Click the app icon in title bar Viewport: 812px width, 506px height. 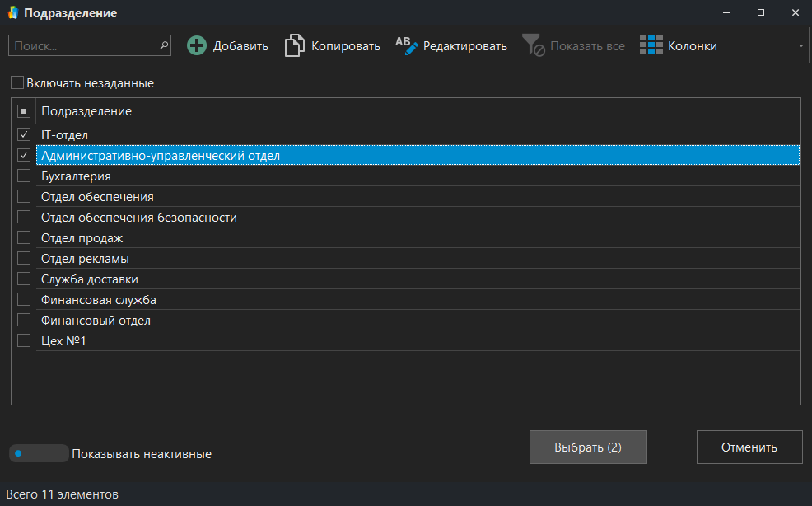12,13
